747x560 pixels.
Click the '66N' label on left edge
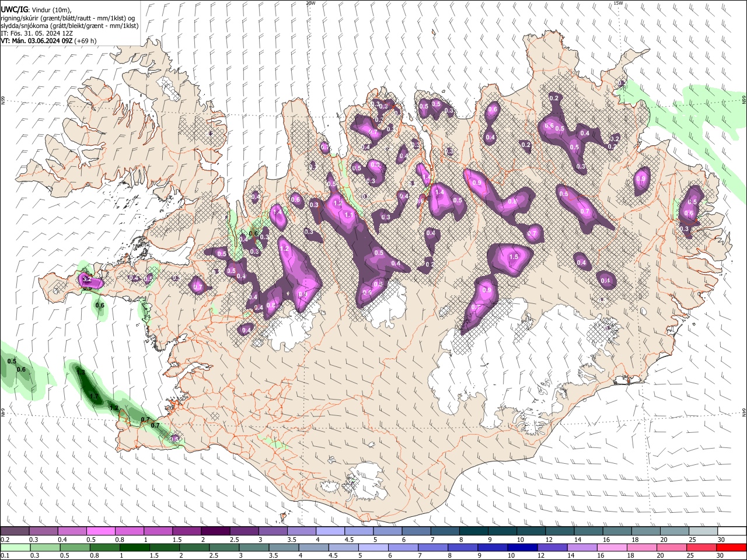(2, 100)
